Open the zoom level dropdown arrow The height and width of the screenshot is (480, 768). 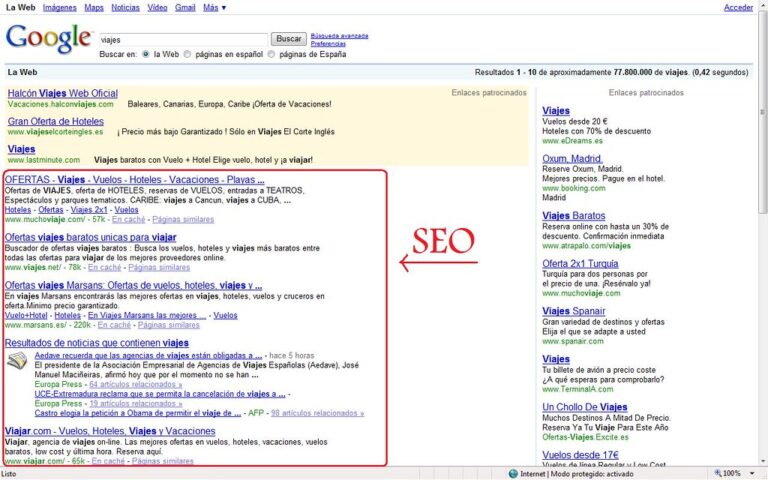click(x=752, y=474)
